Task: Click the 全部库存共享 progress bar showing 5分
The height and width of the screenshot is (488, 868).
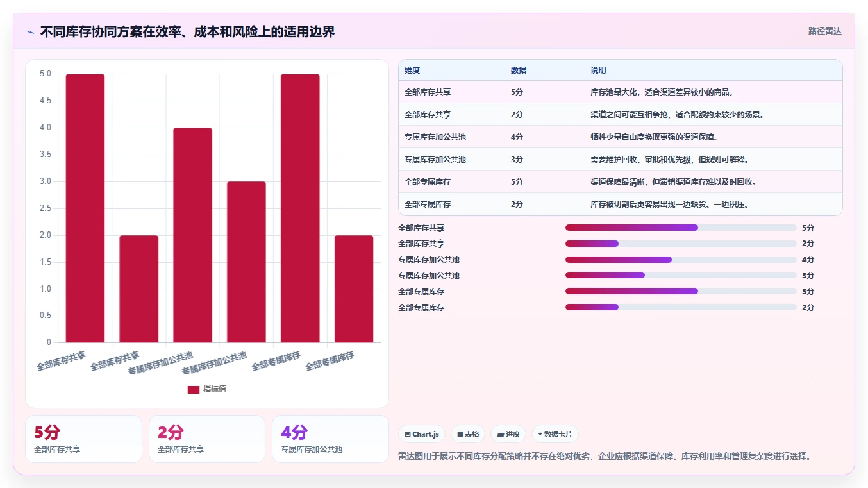Action: coord(681,228)
